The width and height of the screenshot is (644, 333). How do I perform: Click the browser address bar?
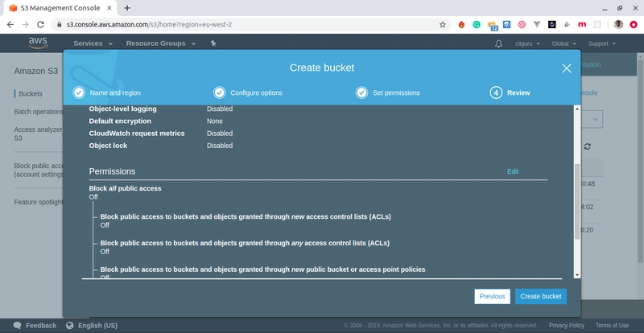tap(250, 25)
